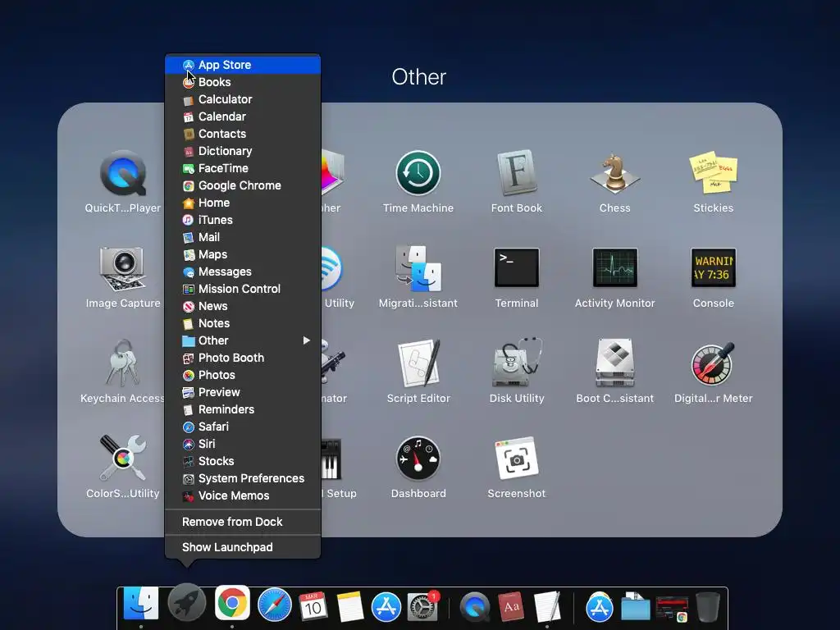This screenshot has height=630, width=840.
Task: Open the Dictionary icon in the Dock
Action: pos(511,606)
